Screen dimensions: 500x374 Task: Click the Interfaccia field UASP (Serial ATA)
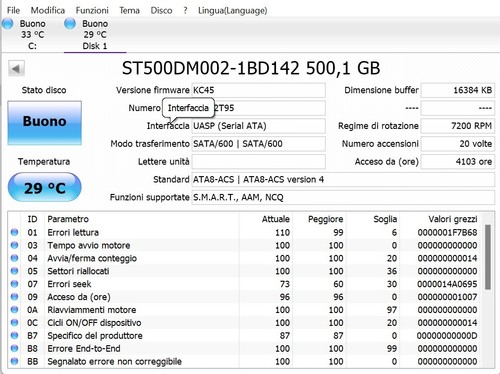coord(258,126)
